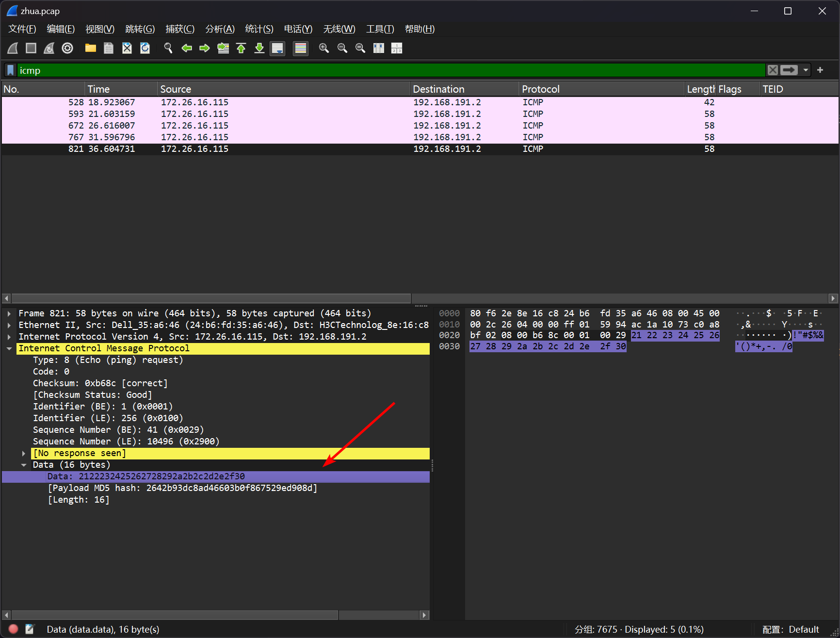Find a packet magnifier icon

tap(168, 48)
